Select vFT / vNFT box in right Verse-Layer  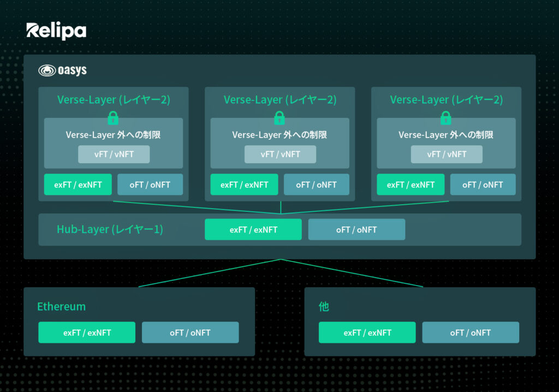pos(447,154)
